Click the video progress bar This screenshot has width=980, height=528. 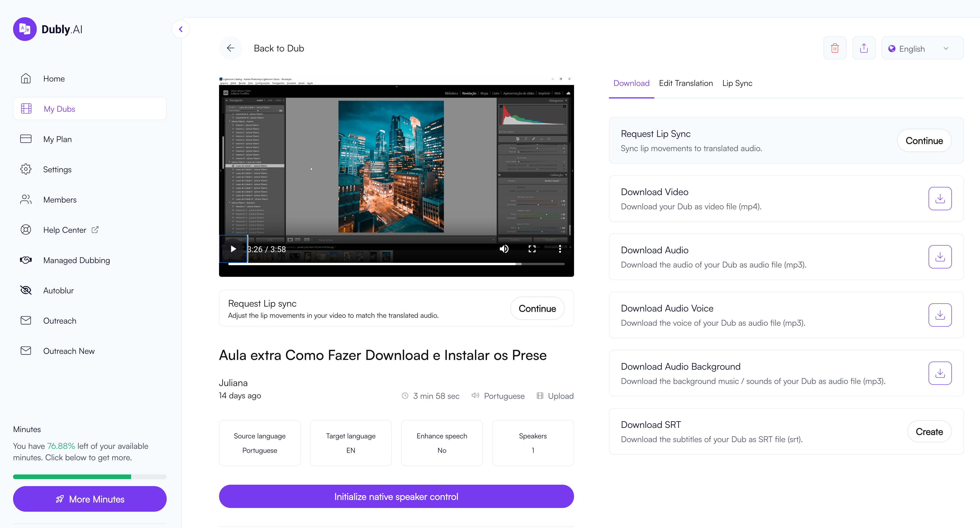396,264
